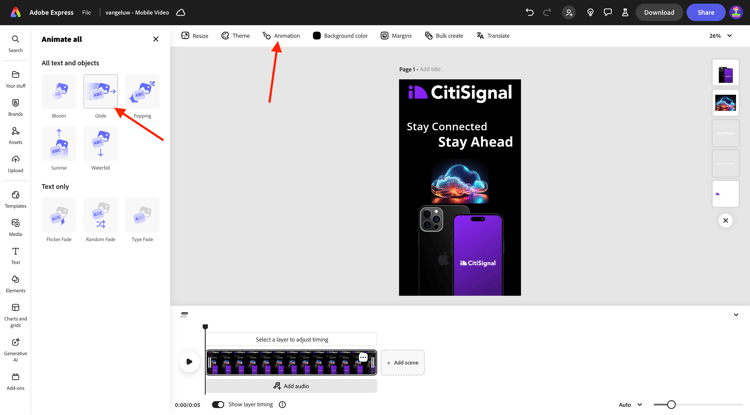Click the invite collaborators icon
The height and width of the screenshot is (415, 750).
click(x=569, y=12)
